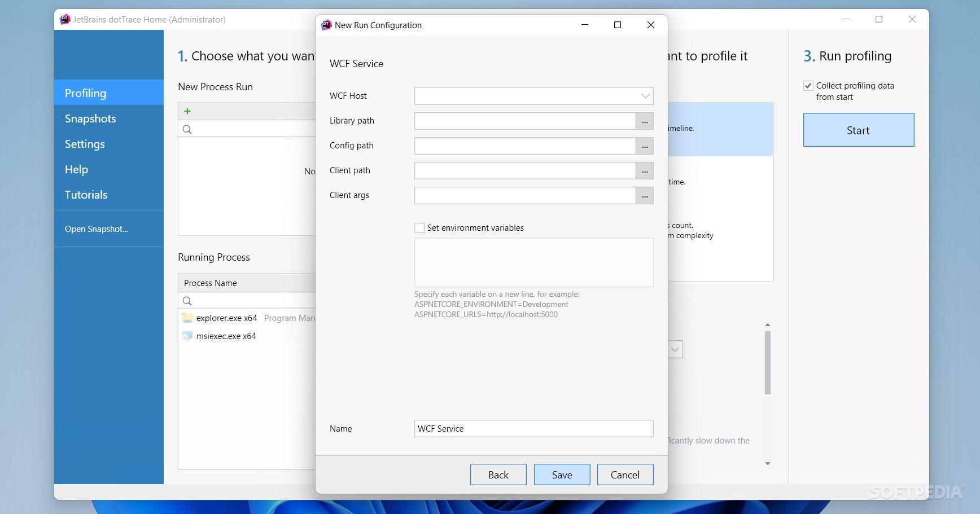Click the vertical scrollbar thumb in options panel
Image resolution: width=980 pixels, height=514 pixels.
pos(768,362)
